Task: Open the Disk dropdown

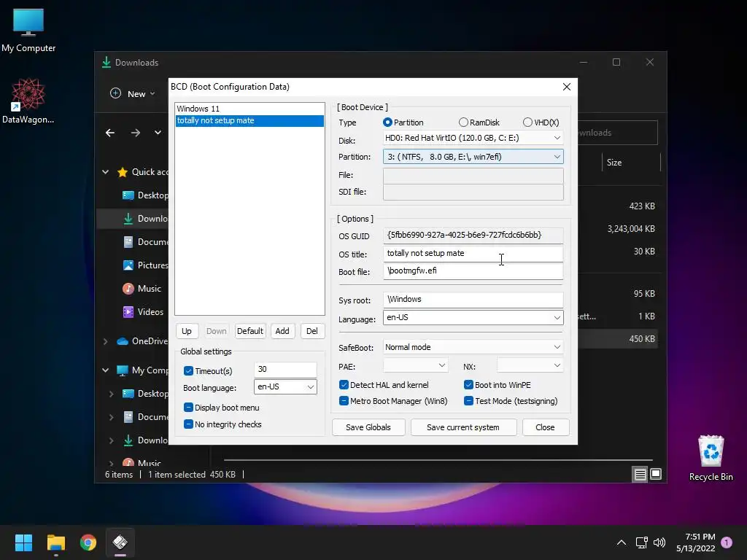Action: [473, 138]
